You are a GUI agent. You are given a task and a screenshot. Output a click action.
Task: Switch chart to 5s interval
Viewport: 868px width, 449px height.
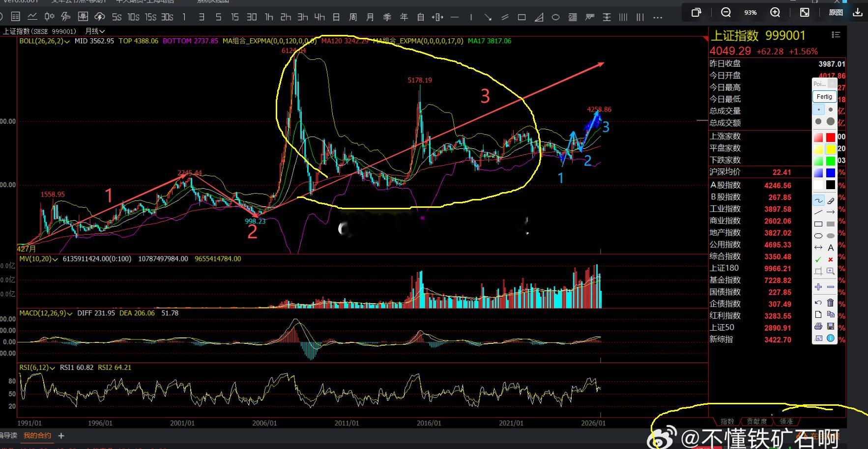[x=116, y=17]
